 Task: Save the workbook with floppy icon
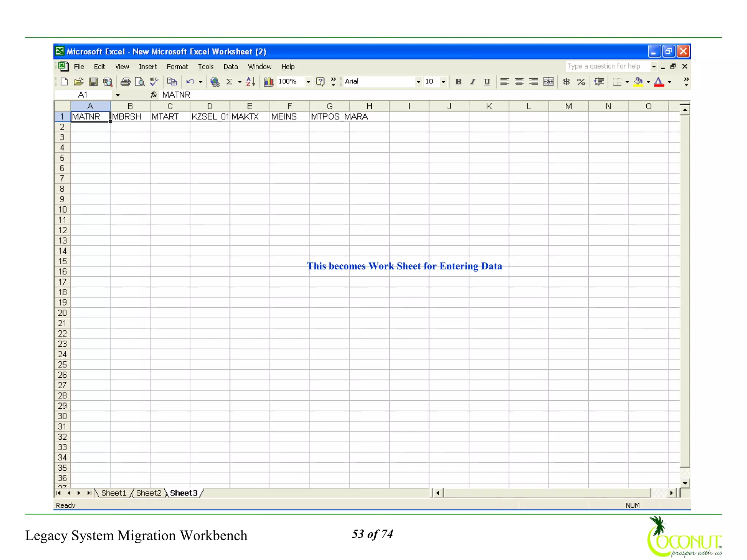93,82
